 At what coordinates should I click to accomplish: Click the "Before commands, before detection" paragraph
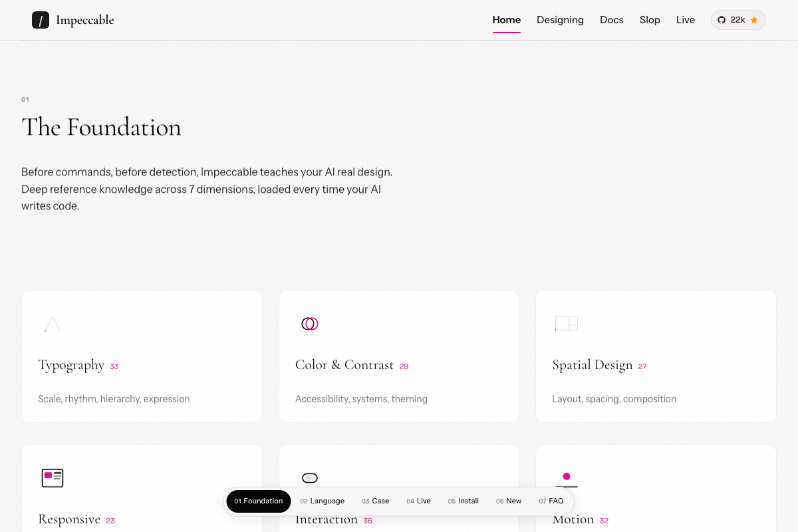[x=207, y=189]
